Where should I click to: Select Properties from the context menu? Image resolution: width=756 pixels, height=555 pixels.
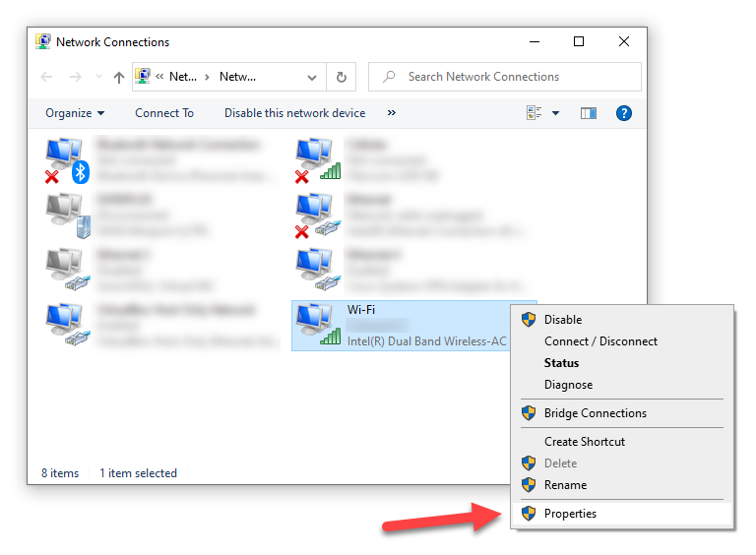[x=570, y=514]
